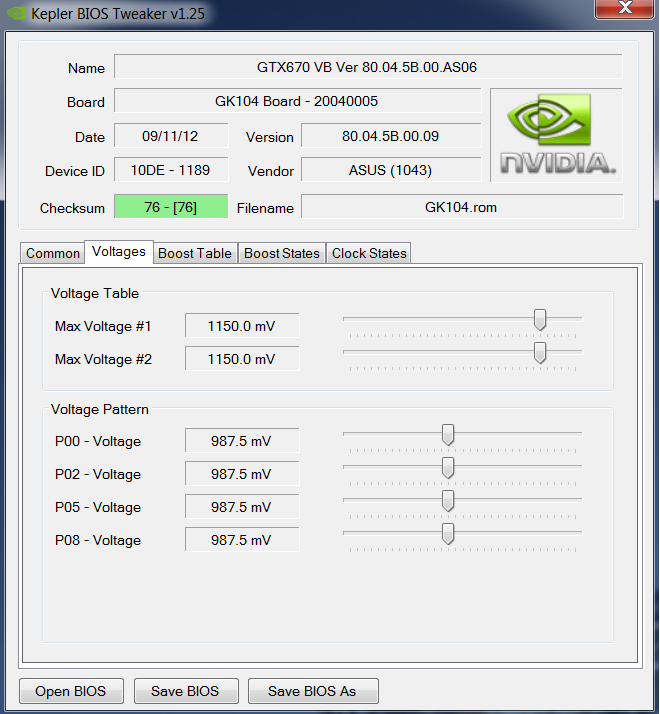Click the Date field 09/11/12
Image resolution: width=660 pixels, height=714 pixels.
171,136
